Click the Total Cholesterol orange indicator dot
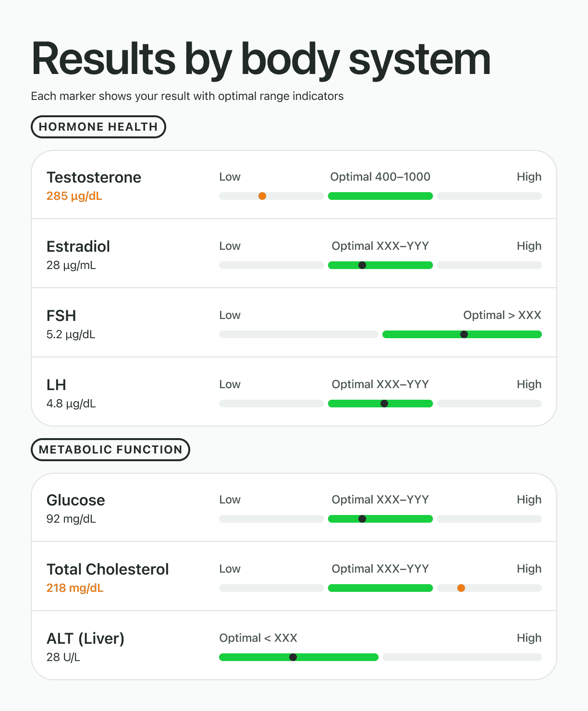Viewport: 588px width, 711px height. (x=461, y=588)
